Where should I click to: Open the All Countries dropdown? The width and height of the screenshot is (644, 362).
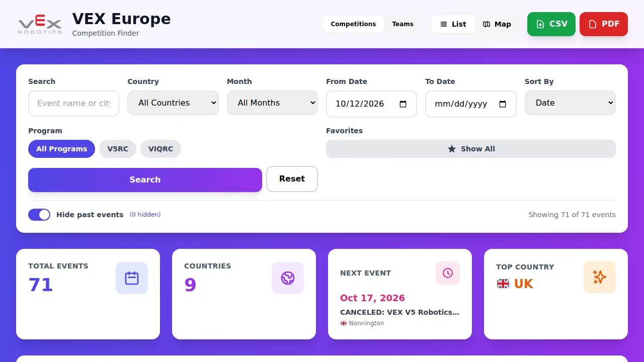(173, 103)
